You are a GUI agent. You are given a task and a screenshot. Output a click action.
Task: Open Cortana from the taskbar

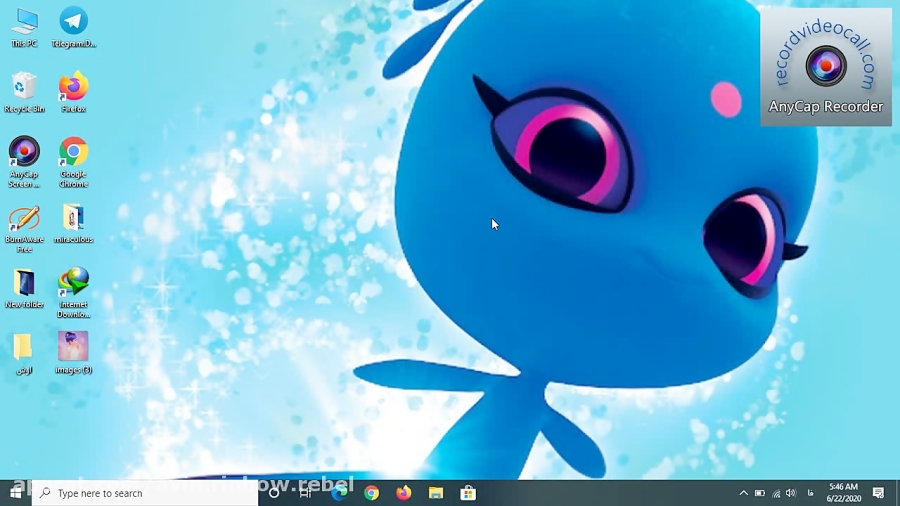pyautogui.click(x=274, y=493)
